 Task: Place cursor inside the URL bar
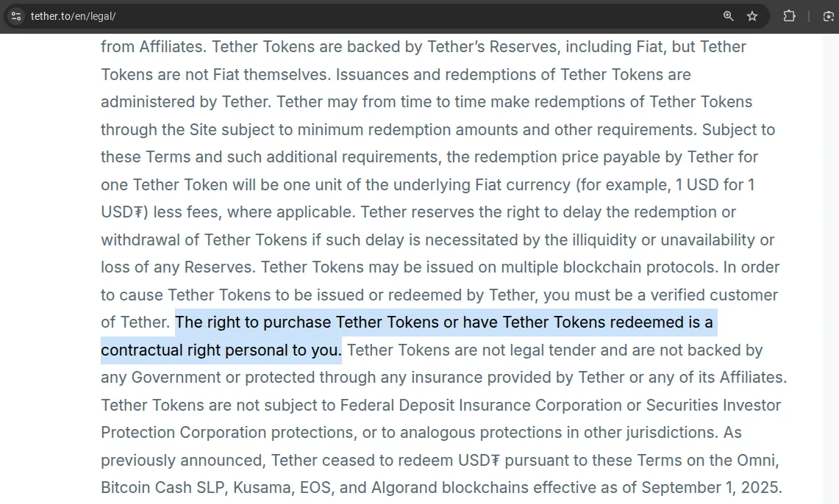[294, 15]
